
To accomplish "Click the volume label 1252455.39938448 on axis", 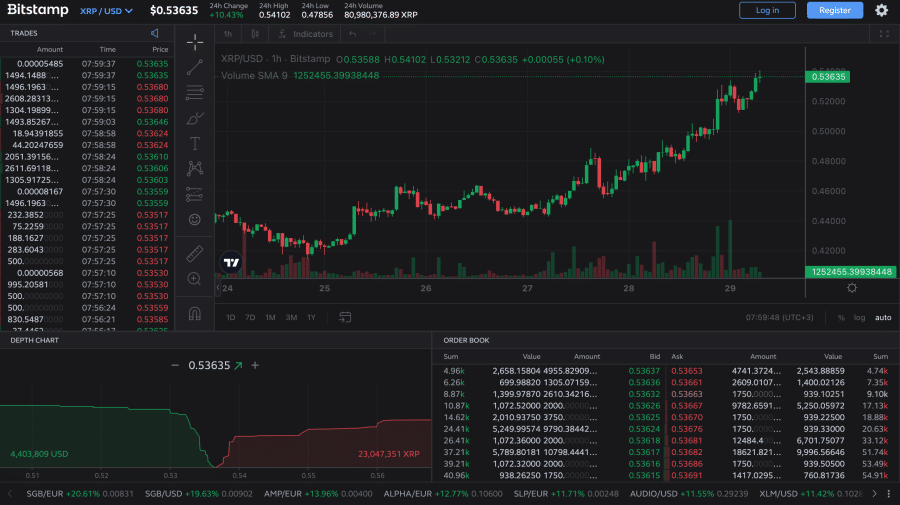I will (x=851, y=272).
